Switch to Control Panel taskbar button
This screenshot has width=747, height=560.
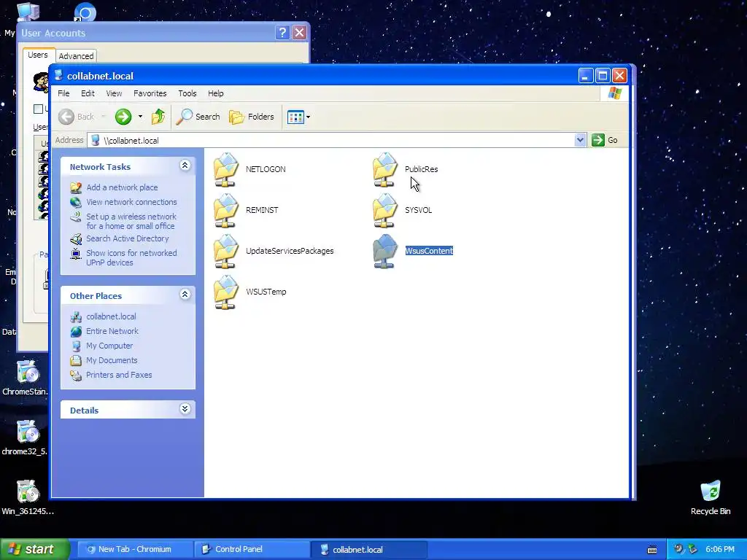251,550
